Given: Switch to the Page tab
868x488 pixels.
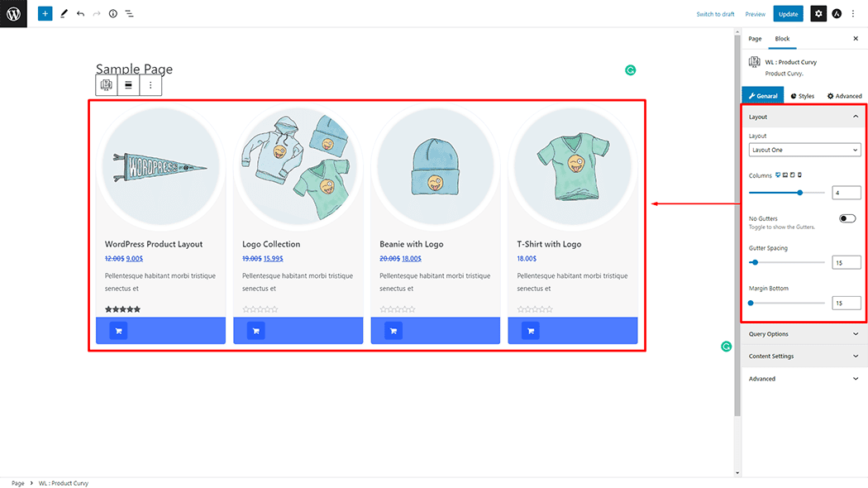Looking at the screenshot, I should point(755,39).
